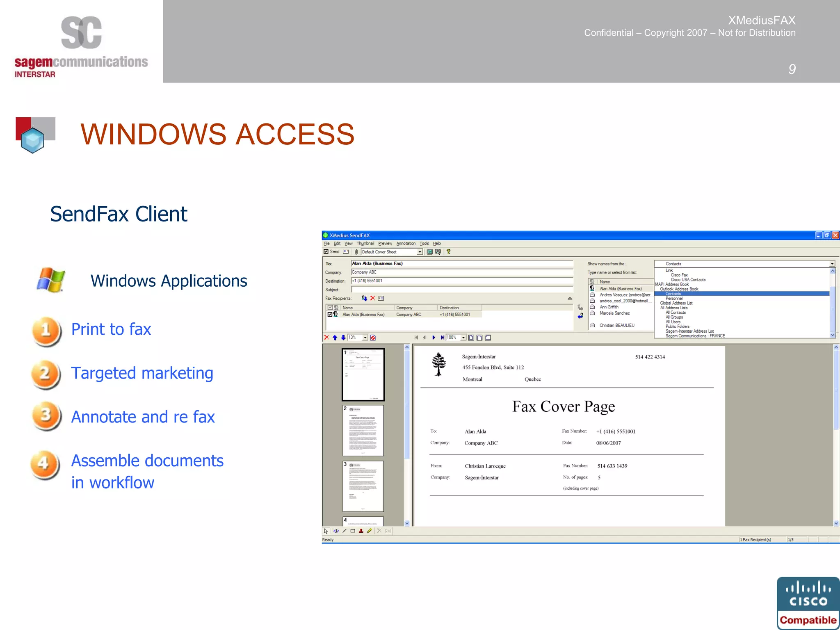The height and width of the screenshot is (630, 840).
Task: Click the preview pane vertical scrollbar
Action: click(836, 435)
